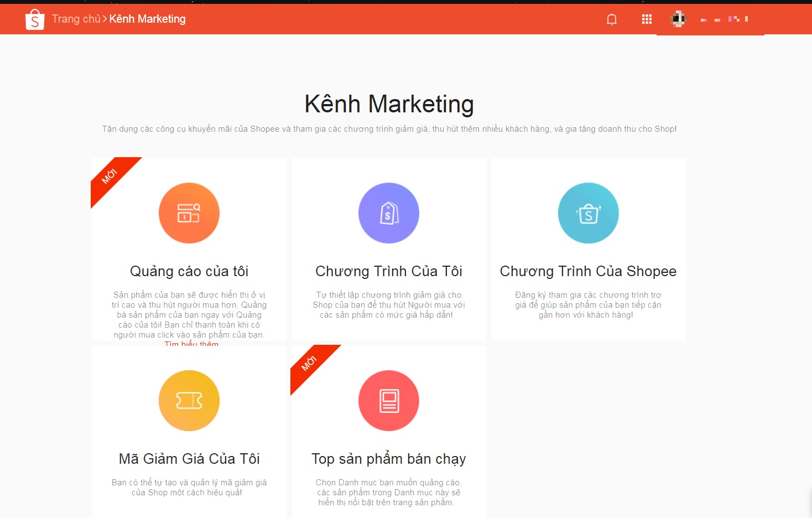Viewport: 812px width, 518px height.
Task: Click Tìm hiểu thêm link
Action: click(191, 343)
